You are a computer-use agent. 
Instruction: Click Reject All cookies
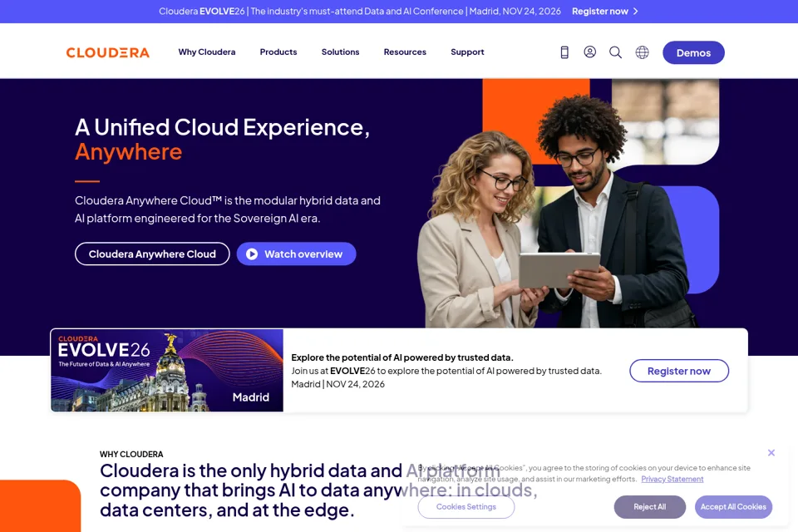[649, 507]
